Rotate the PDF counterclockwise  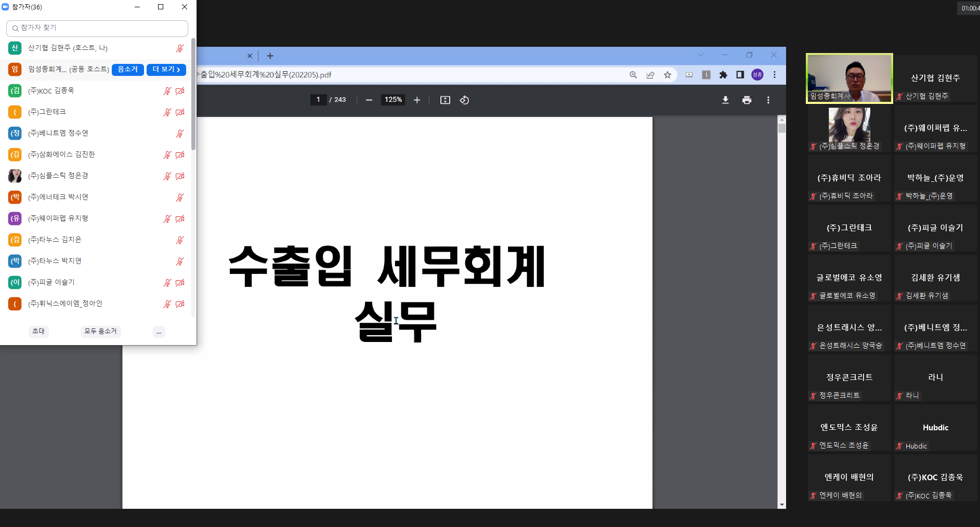tap(464, 100)
